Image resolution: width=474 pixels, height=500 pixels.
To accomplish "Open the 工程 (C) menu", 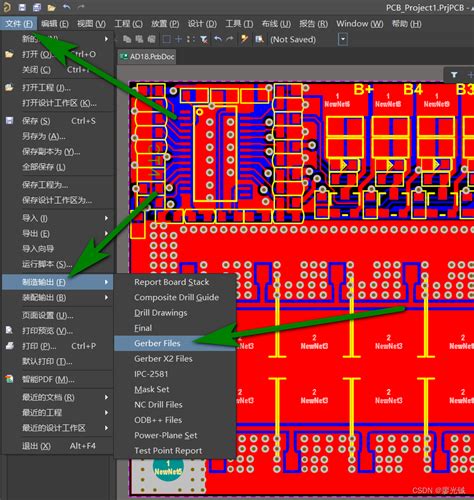I will point(128,24).
